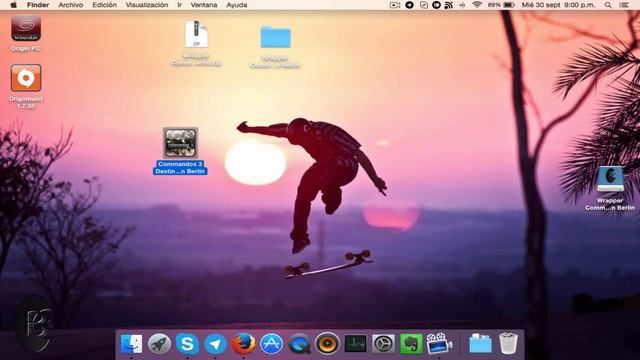Open Skype from the Dock
Image resolution: width=640 pixels, height=360 pixels.
point(187,344)
